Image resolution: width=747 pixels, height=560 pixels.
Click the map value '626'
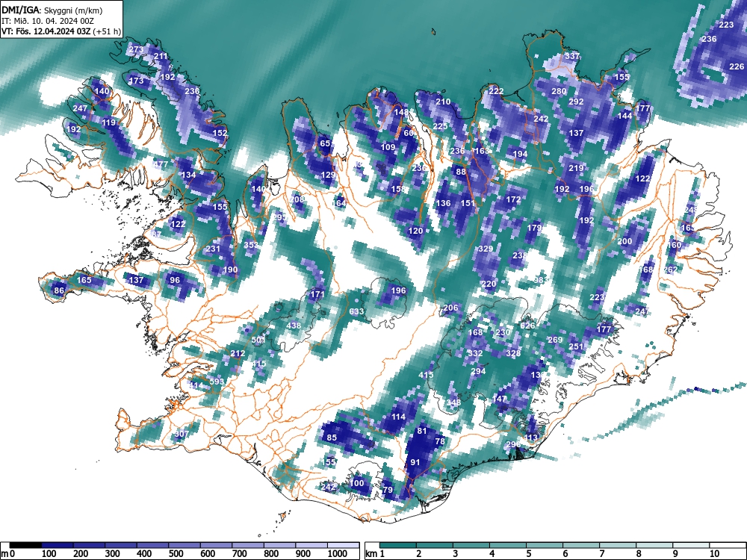click(x=527, y=326)
